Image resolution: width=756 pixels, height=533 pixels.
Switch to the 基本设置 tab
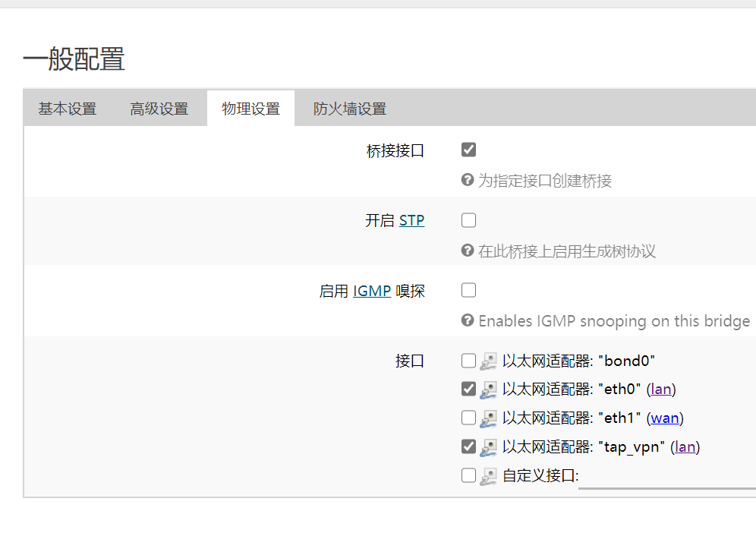click(x=68, y=108)
